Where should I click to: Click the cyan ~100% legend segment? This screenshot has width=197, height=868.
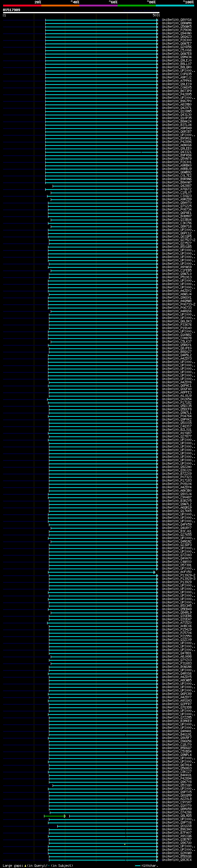pyautogui.click(x=175, y=6)
